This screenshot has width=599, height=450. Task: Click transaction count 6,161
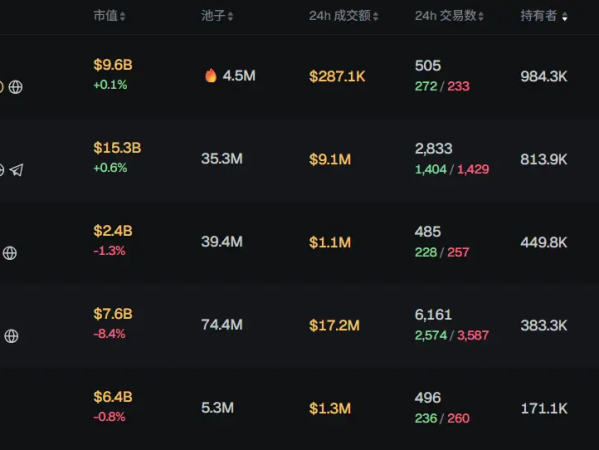[x=433, y=315]
